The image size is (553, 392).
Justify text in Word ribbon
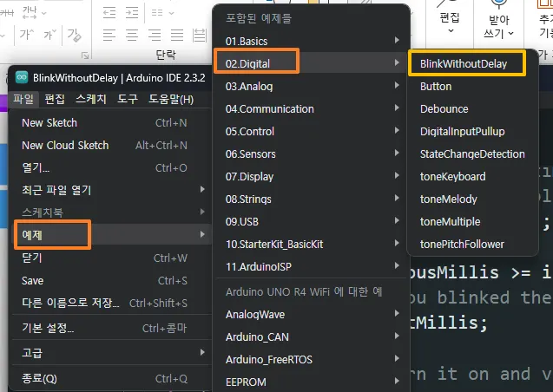(x=177, y=36)
